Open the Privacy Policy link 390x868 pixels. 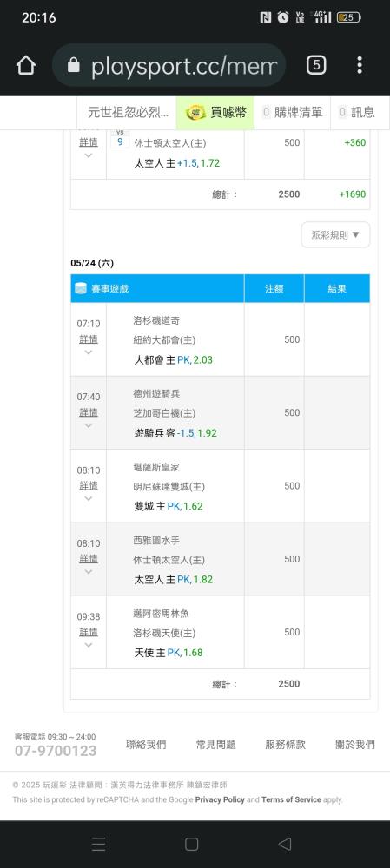(x=220, y=799)
